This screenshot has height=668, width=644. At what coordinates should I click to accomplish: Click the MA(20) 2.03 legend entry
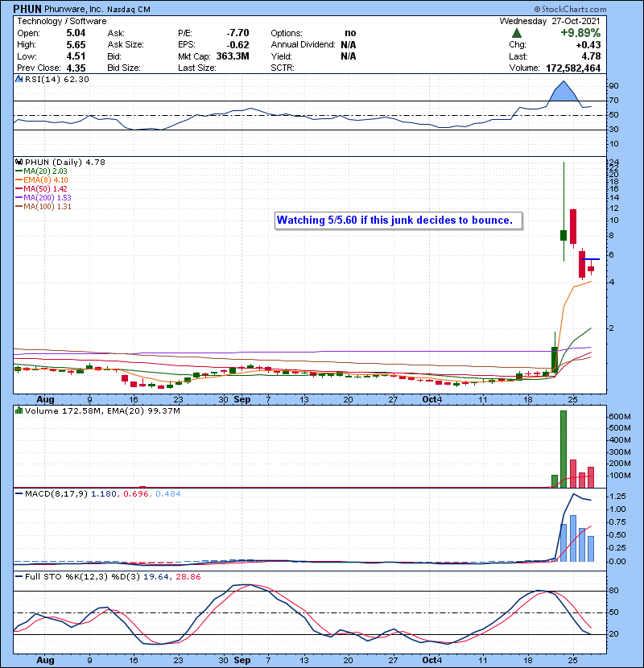[41, 171]
